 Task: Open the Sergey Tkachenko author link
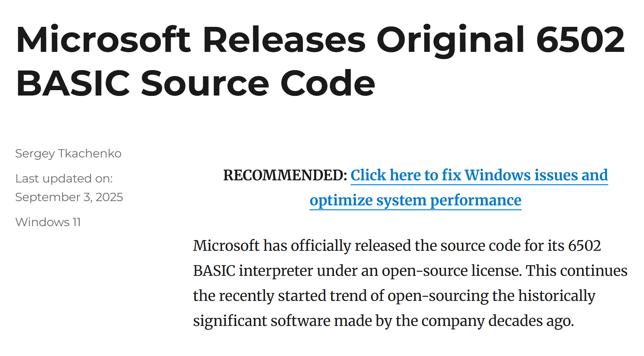[68, 153]
